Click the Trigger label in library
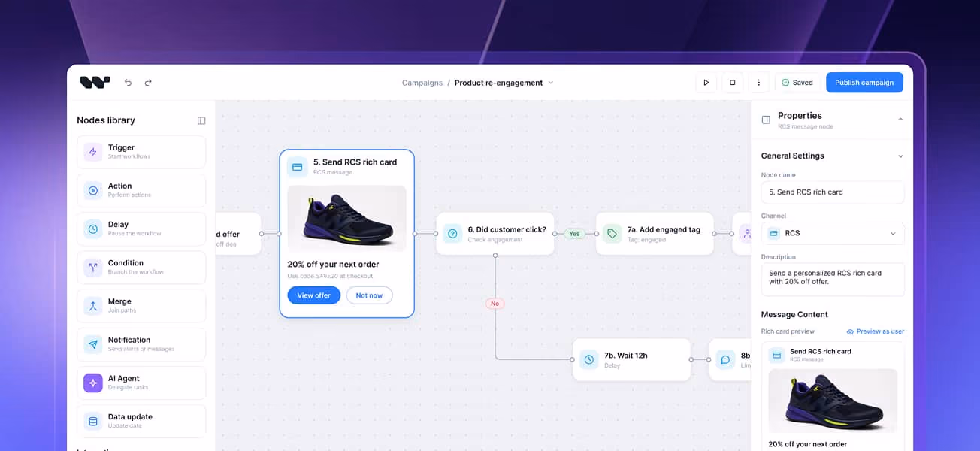 click(121, 148)
